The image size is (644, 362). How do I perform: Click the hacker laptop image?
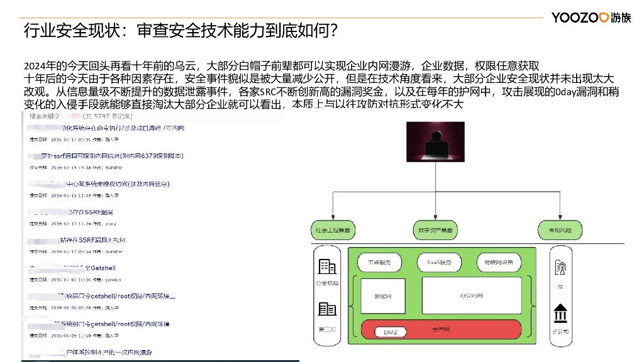click(435, 141)
